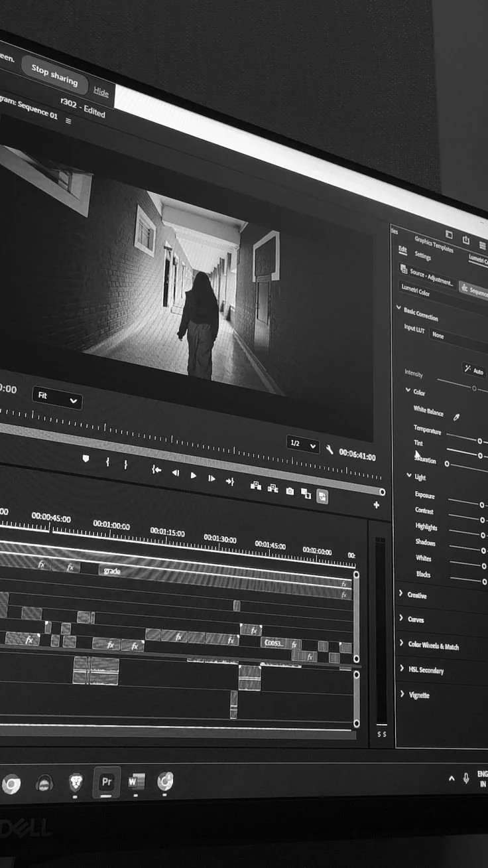Image resolution: width=488 pixels, height=868 pixels.
Task: Click the Extract button
Action: (x=273, y=488)
